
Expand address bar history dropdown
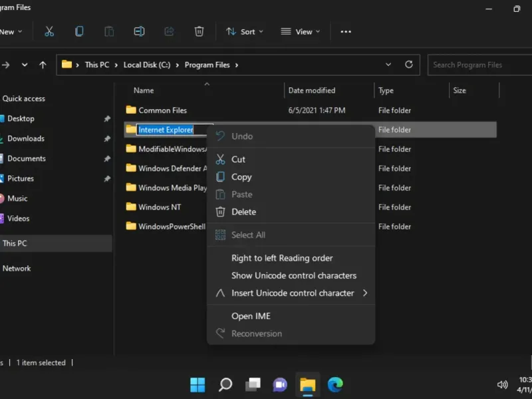388,65
